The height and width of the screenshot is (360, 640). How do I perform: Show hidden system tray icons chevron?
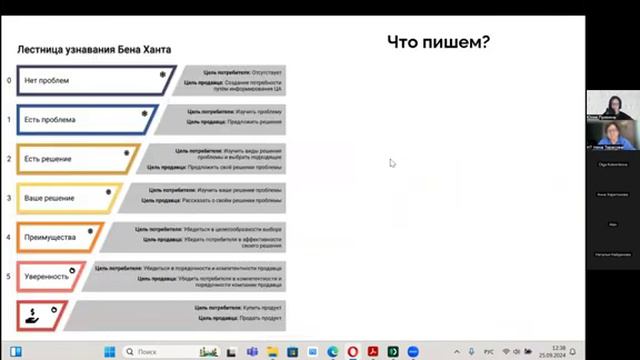457,351
